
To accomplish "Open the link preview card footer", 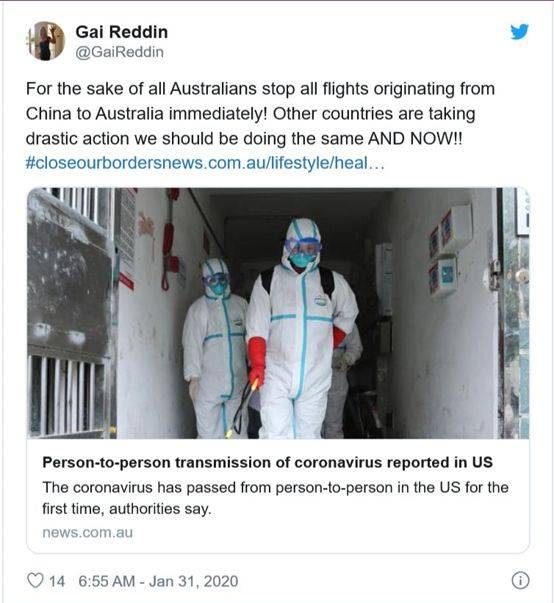I will (278, 496).
